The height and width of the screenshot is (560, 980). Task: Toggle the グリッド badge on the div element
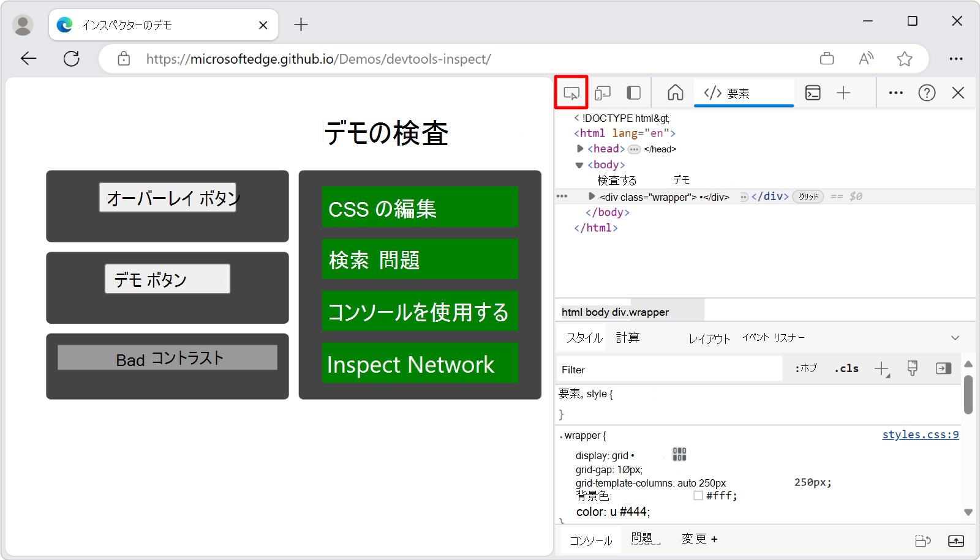tap(808, 196)
